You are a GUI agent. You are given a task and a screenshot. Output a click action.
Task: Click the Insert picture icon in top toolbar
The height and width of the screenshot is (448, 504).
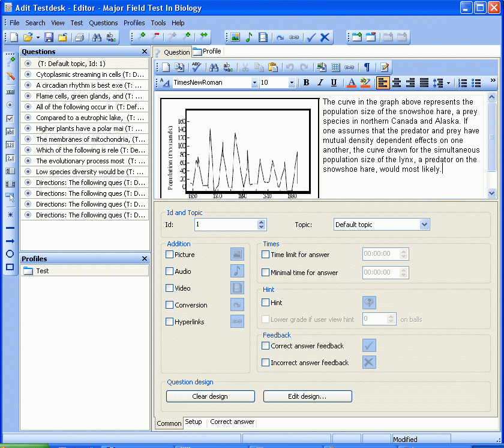click(x=235, y=37)
